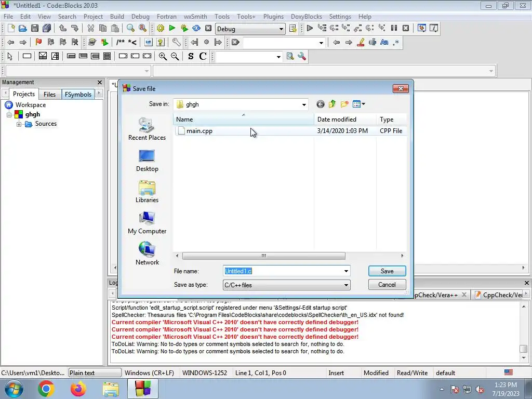
Task: Open the File name dropdown arrow
Action: (346, 271)
